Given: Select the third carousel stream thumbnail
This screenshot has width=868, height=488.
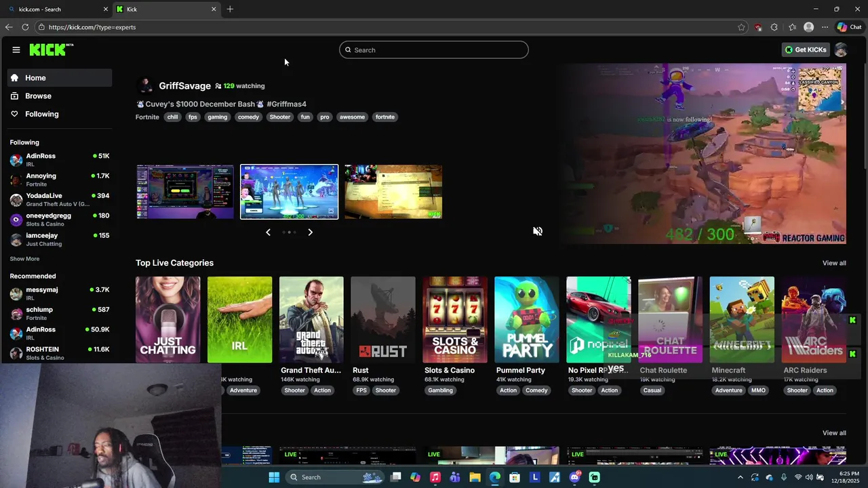Looking at the screenshot, I should 393,192.
